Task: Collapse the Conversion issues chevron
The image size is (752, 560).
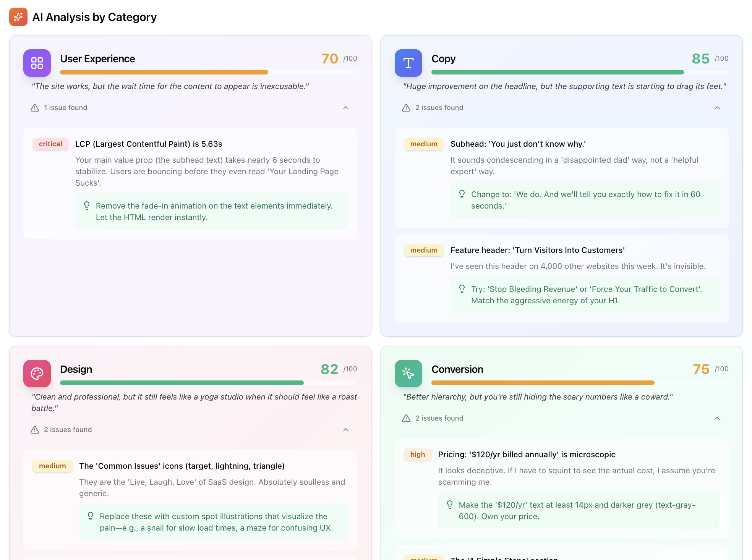Action: (x=717, y=418)
